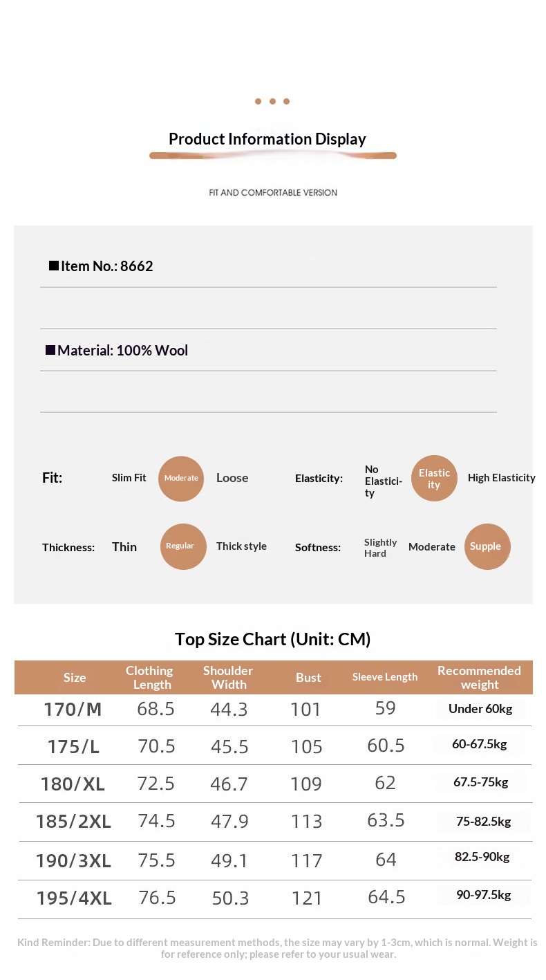
Task: Click the square bullet beside Material
Action: 50,350
